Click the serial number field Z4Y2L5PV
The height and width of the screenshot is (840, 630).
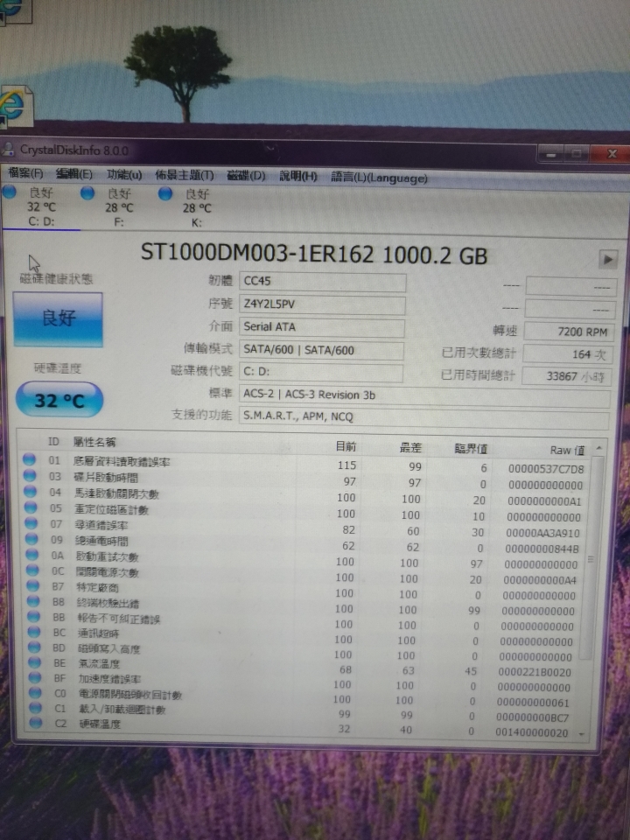(322, 304)
